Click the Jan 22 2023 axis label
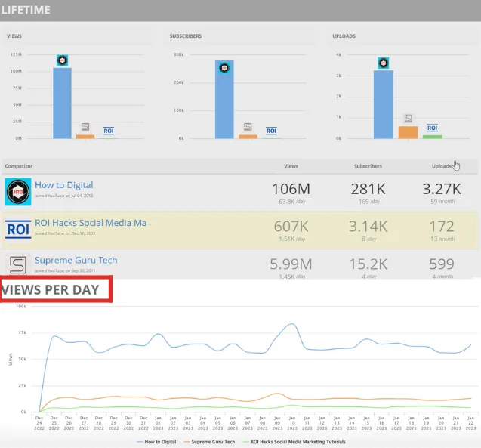Image resolution: width=481 pixels, height=448 pixels. pos(470,423)
